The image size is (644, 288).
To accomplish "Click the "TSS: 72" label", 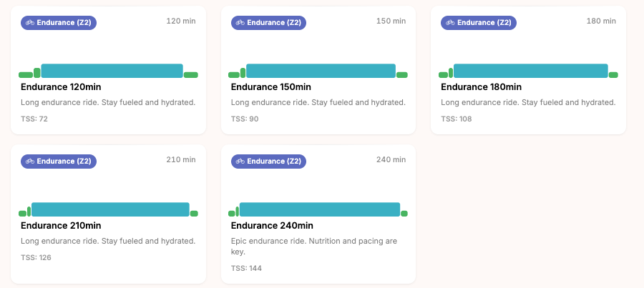I will click(34, 119).
